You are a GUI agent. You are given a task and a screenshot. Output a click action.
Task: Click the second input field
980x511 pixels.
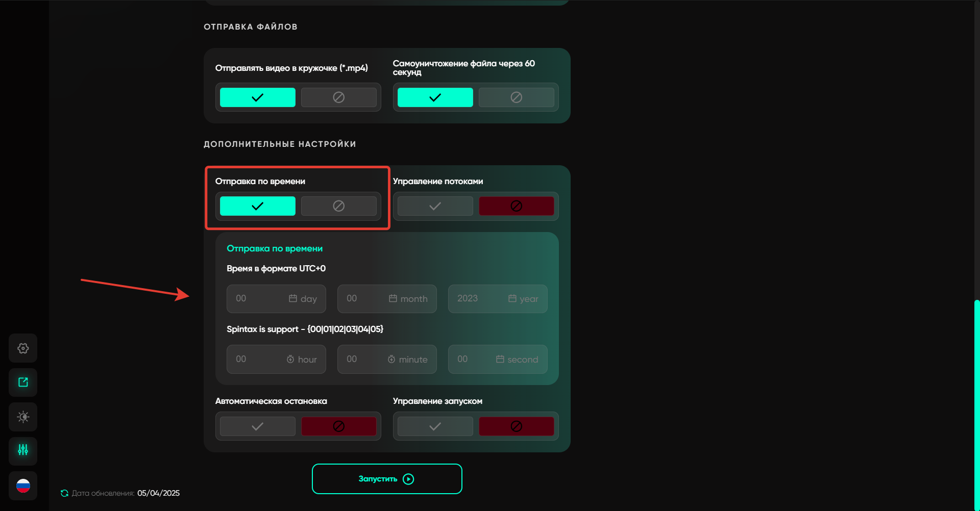click(497, 360)
